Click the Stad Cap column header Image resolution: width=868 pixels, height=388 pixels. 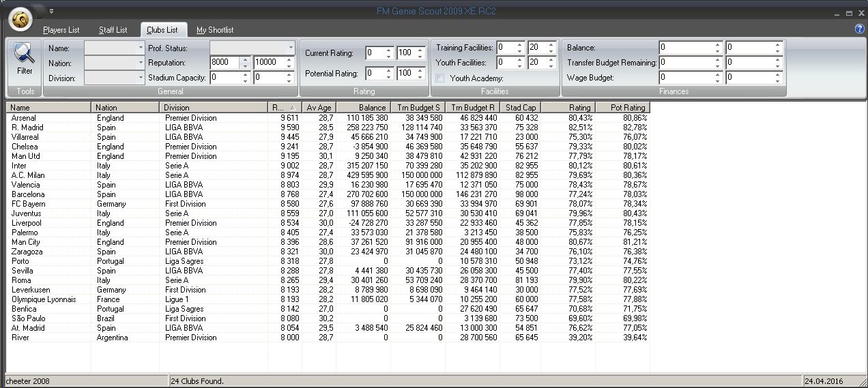click(x=520, y=108)
